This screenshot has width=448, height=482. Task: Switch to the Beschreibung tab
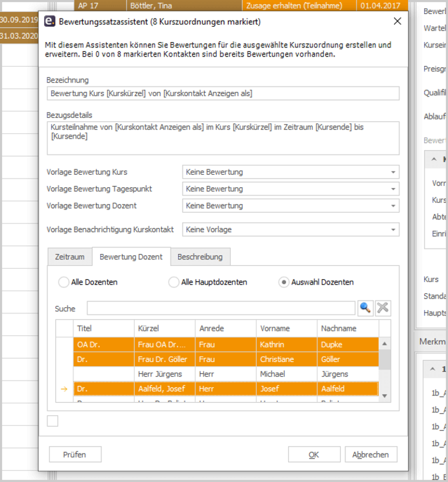pyautogui.click(x=200, y=257)
